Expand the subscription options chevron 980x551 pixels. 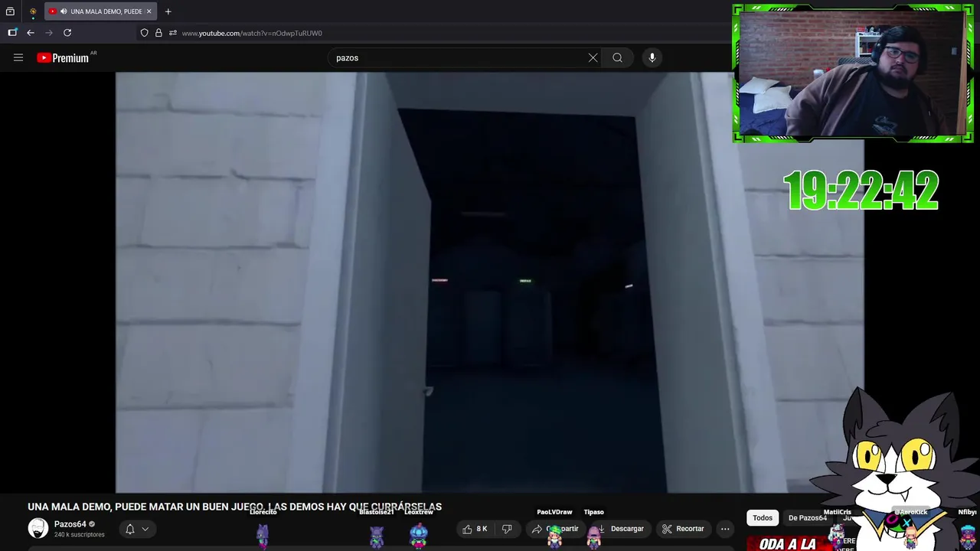(x=145, y=529)
